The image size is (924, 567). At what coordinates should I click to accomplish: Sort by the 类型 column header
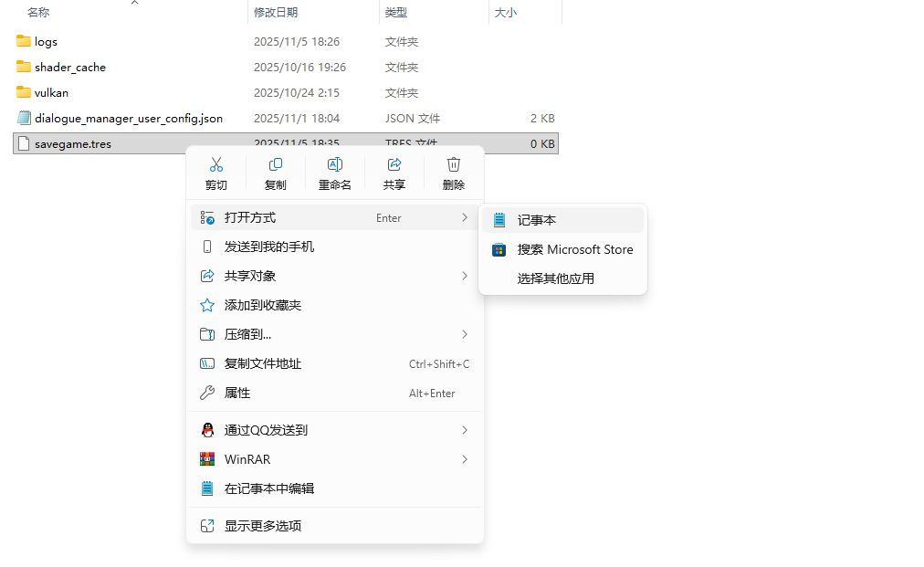coord(396,13)
